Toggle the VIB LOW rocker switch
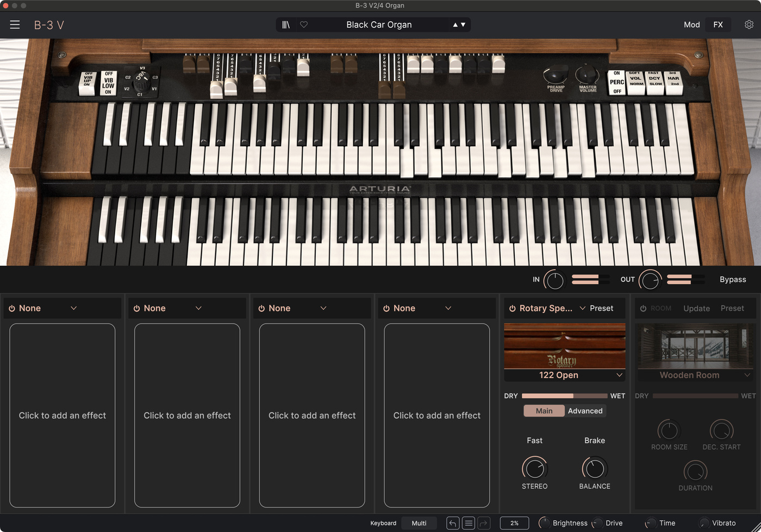 [108, 83]
